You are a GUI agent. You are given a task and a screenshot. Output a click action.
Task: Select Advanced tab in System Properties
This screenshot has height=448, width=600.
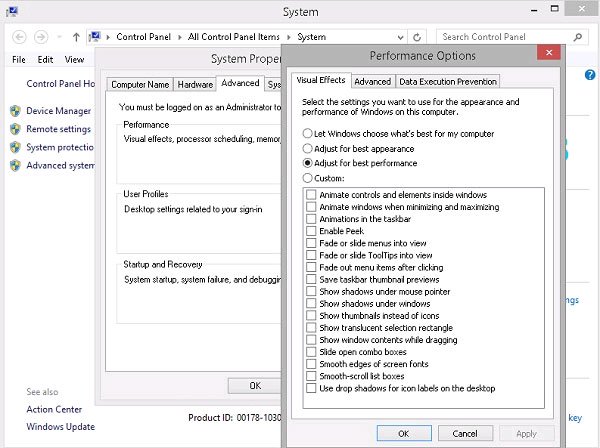240,83
